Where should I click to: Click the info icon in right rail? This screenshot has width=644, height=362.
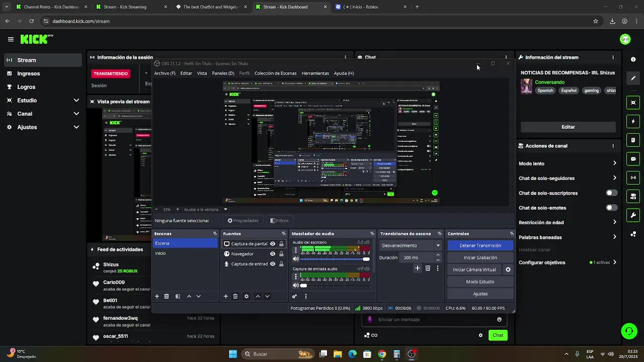pos(633,59)
